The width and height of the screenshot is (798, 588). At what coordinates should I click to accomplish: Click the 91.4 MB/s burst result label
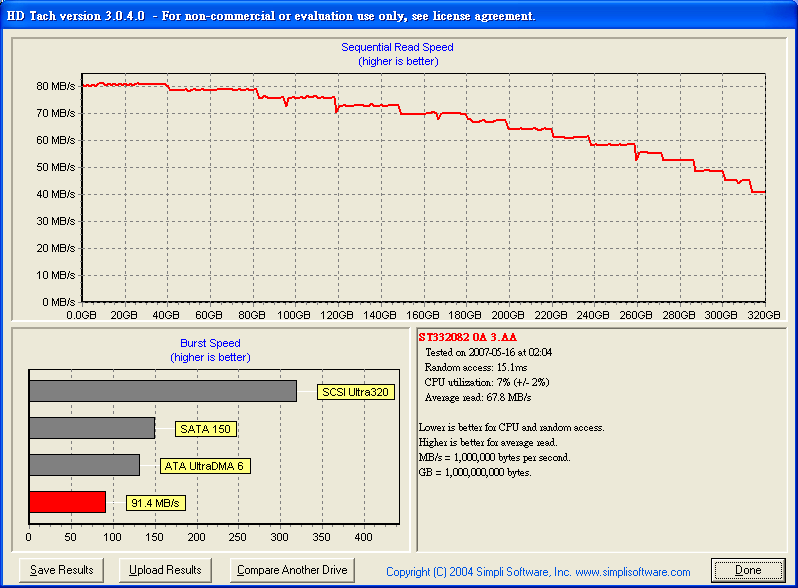(x=156, y=503)
